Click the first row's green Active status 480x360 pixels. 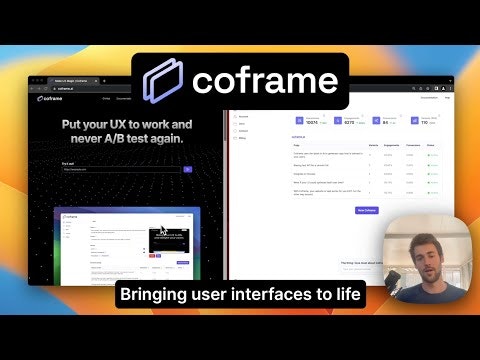pos(433,155)
